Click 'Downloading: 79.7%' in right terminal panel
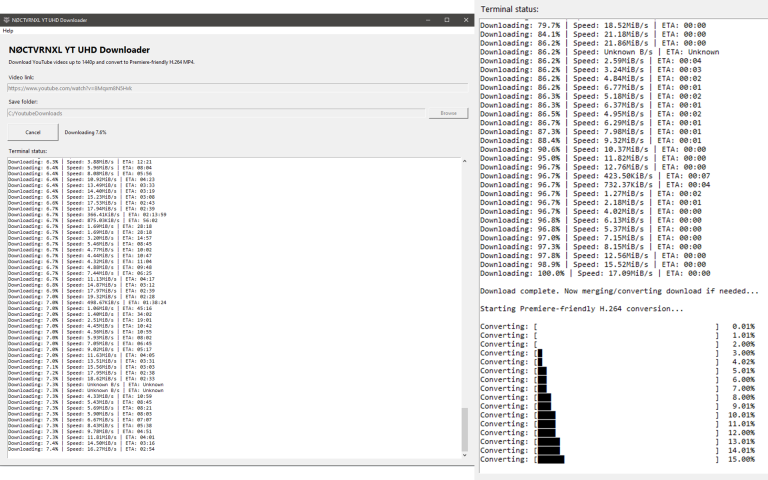Viewport: 768px width, 480px height. 520,25
